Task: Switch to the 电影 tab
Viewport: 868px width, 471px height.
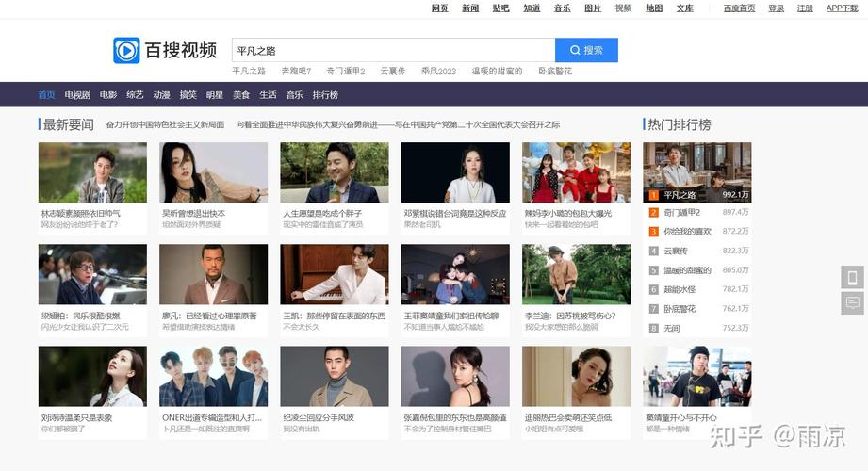Action: (x=108, y=94)
